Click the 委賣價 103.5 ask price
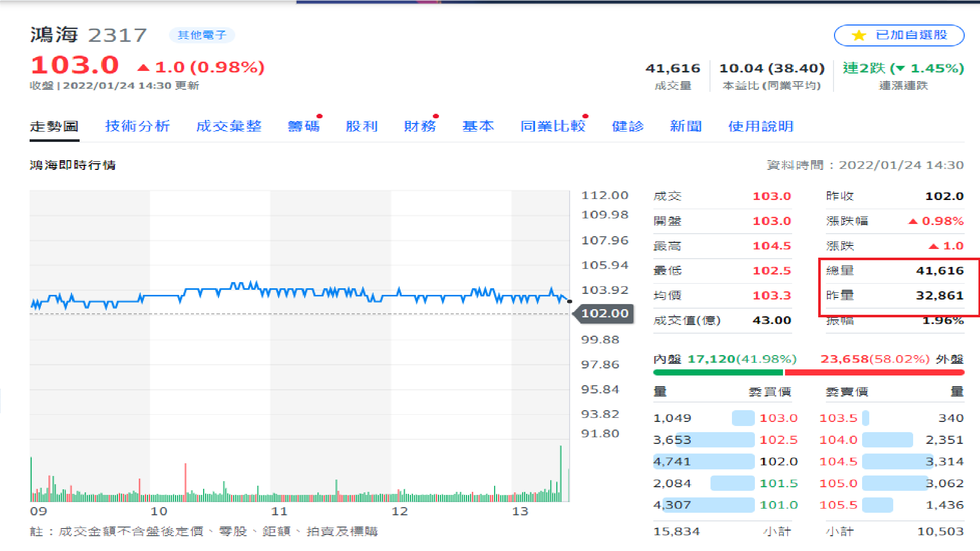The height and width of the screenshot is (551, 980). (x=838, y=418)
